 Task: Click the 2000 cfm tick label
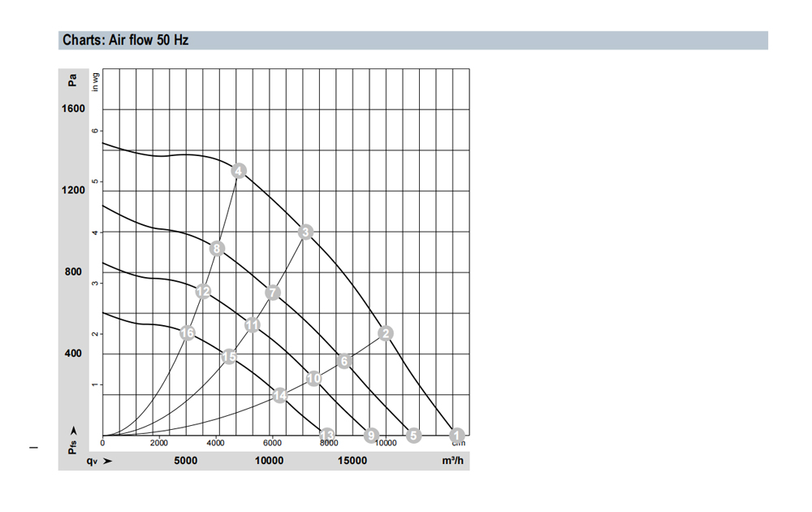[159, 443]
